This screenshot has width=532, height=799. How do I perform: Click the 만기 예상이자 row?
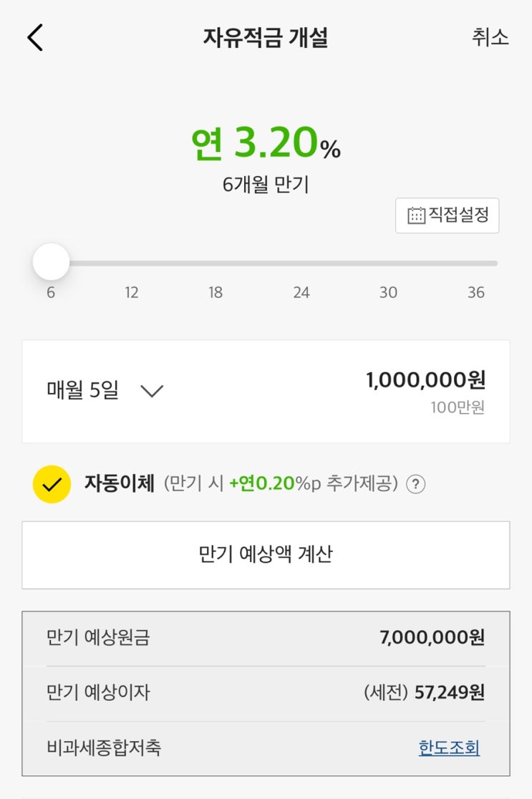[266, 693]
